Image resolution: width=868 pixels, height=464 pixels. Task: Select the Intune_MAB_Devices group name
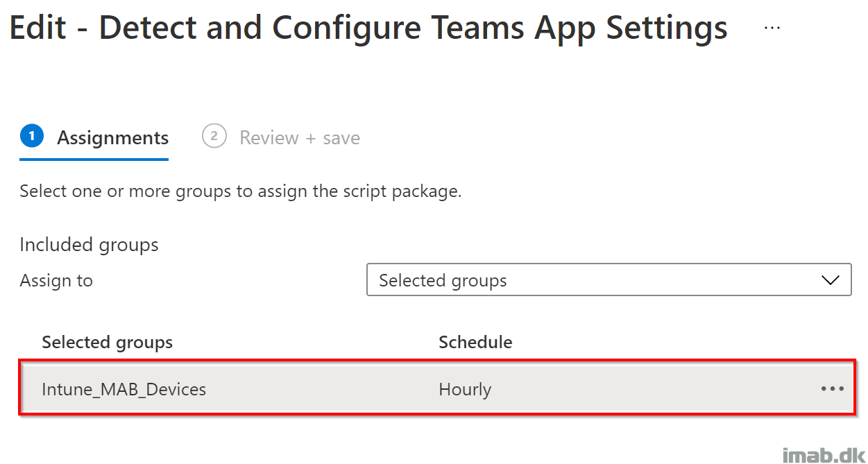124,389
